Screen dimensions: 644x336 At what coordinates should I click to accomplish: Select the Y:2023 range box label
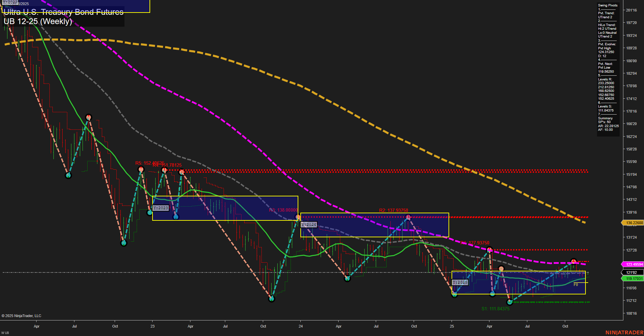161,208
